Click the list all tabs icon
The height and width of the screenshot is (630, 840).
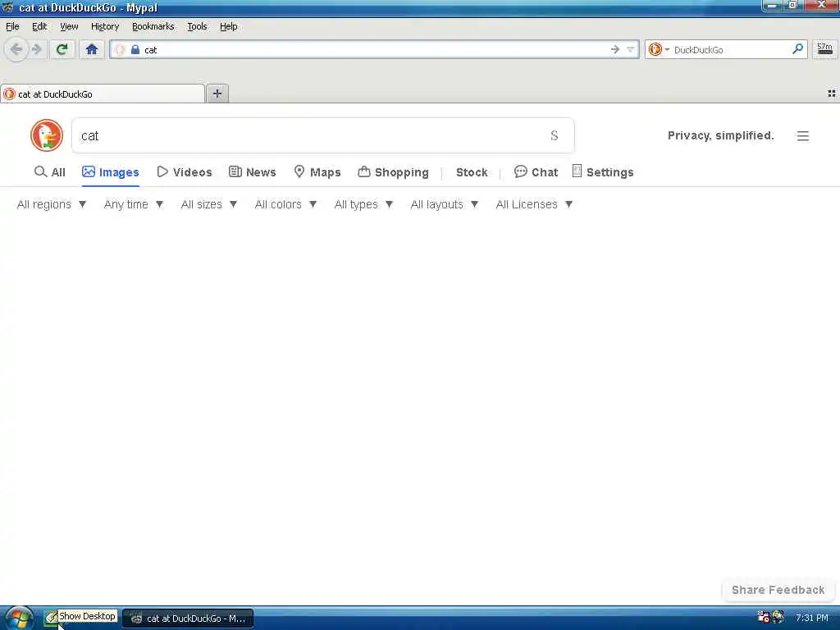coord(832,94)
